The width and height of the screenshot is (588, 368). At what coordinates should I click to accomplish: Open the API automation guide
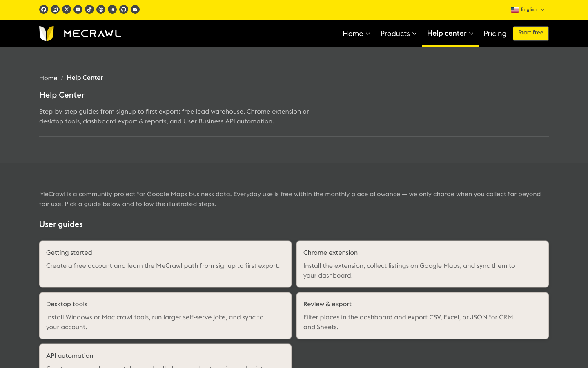(70, 356)
